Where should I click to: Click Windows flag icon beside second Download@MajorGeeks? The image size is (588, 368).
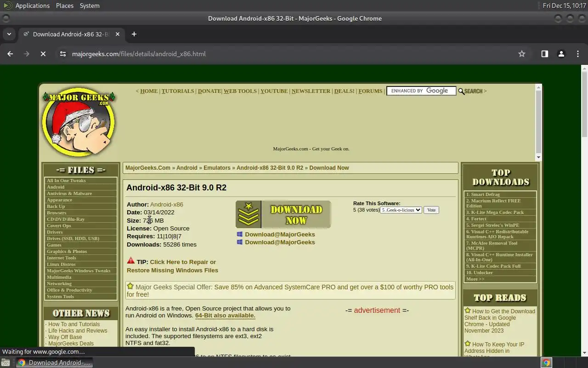coord(239,242)
